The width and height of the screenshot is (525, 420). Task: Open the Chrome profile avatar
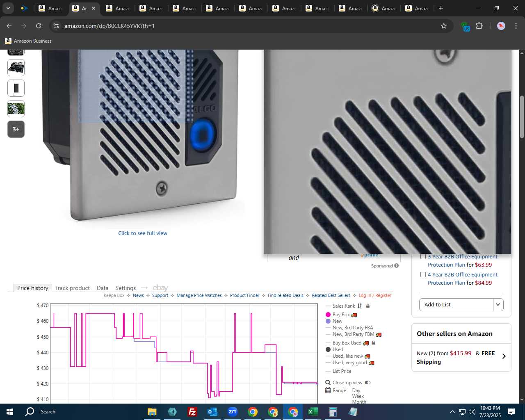(501, 26)
